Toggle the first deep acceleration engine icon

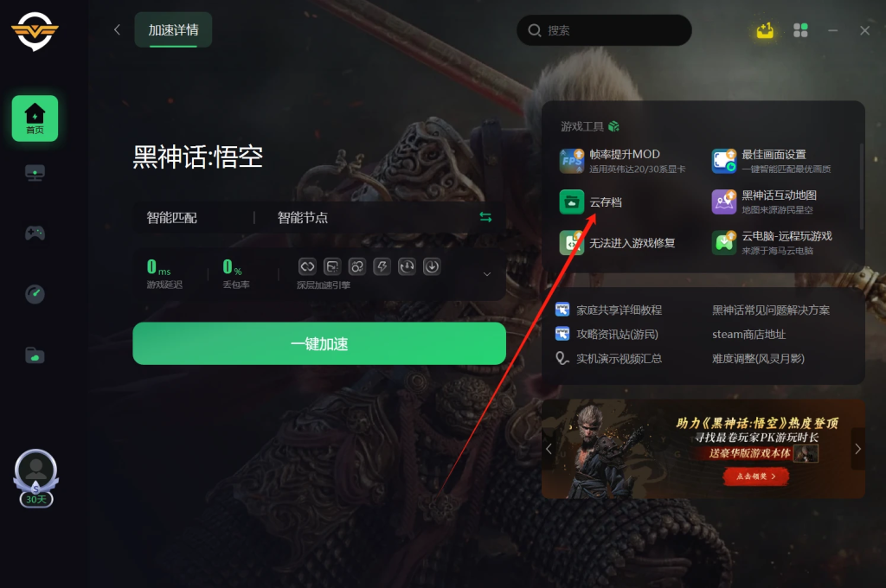click(307, 266)
